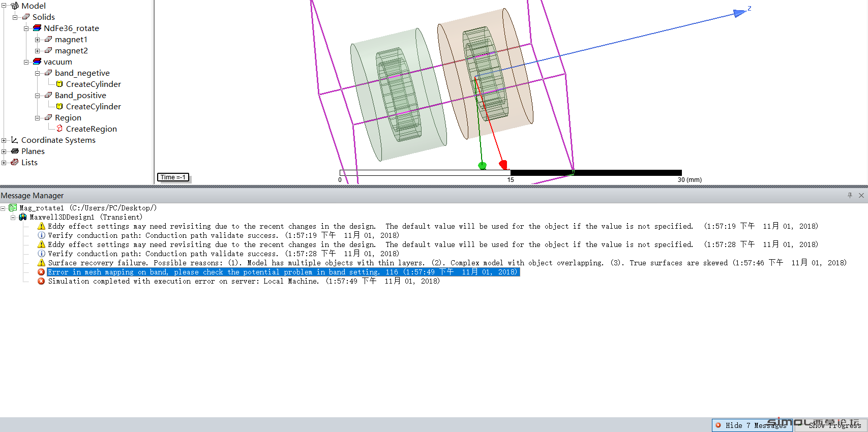Click the Mag_rotate1 project icon
868x432 pixels.
point(13,208)
